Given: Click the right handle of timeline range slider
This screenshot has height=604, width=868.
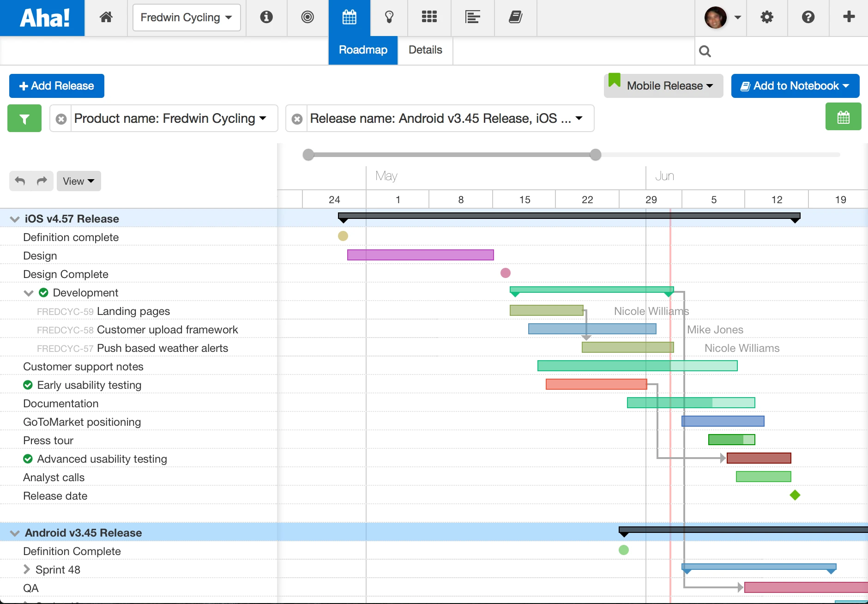Looking at the screenshot, I should pos(596,155).
